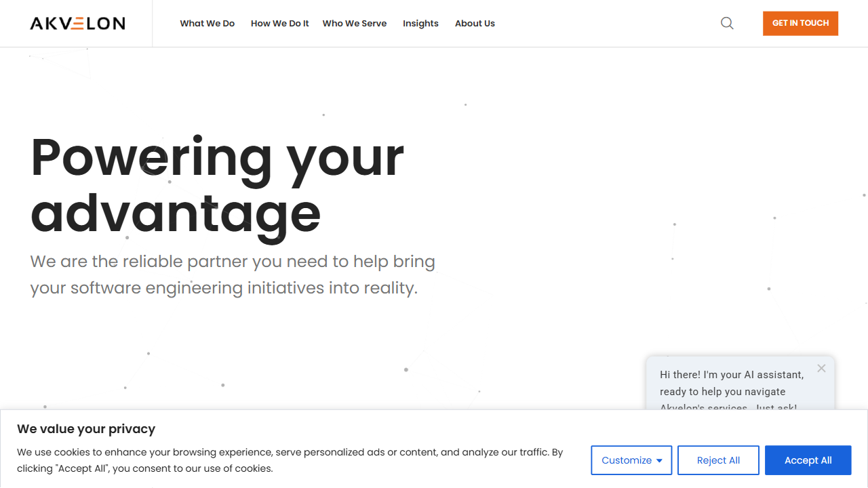Screen dimensions: 868x488
Task: Expand the Customize cookie options dropdown
Action: (x=631, y=460)
